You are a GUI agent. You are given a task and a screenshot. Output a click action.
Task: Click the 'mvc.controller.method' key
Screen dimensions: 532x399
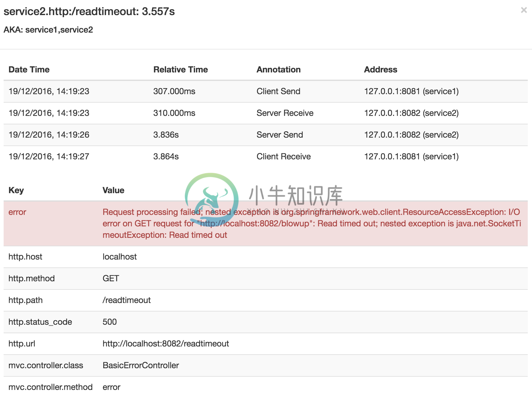pos(50,387)
